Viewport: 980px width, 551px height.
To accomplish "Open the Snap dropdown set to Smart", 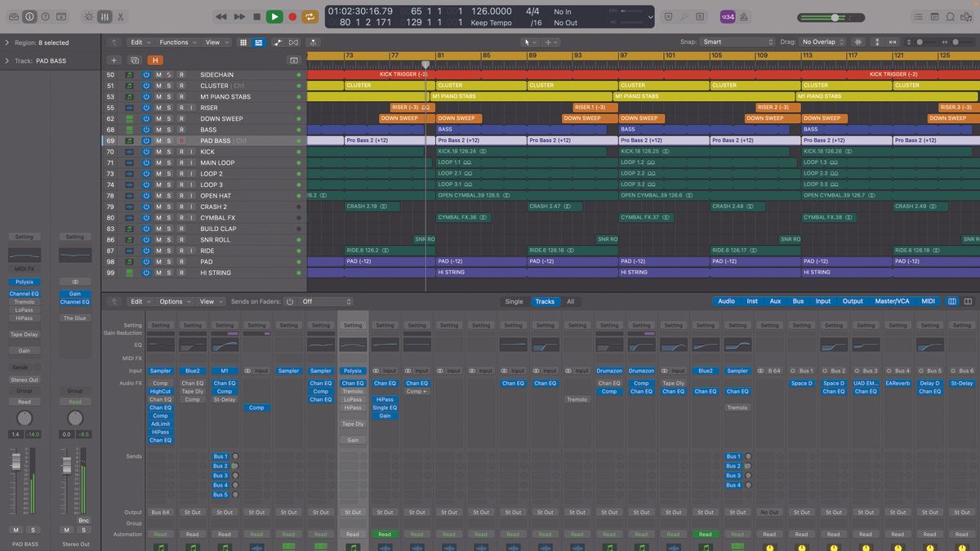I will (x=735, y=42).
